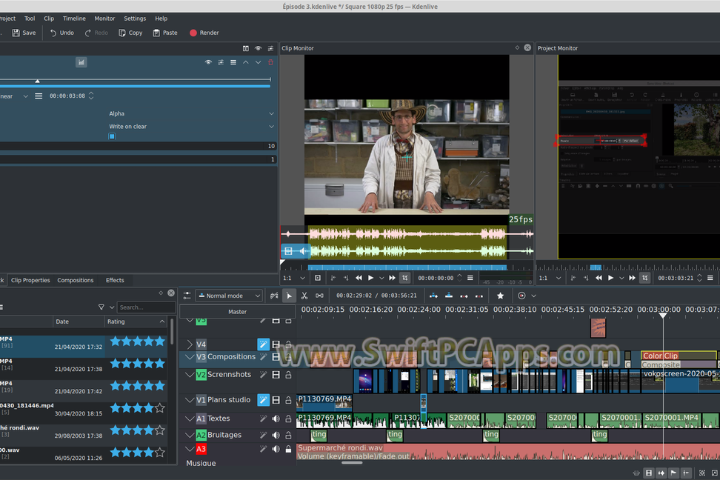The image size is (720, 480).
Task: Open the effect hamburger menu icon
Action: 233,62
